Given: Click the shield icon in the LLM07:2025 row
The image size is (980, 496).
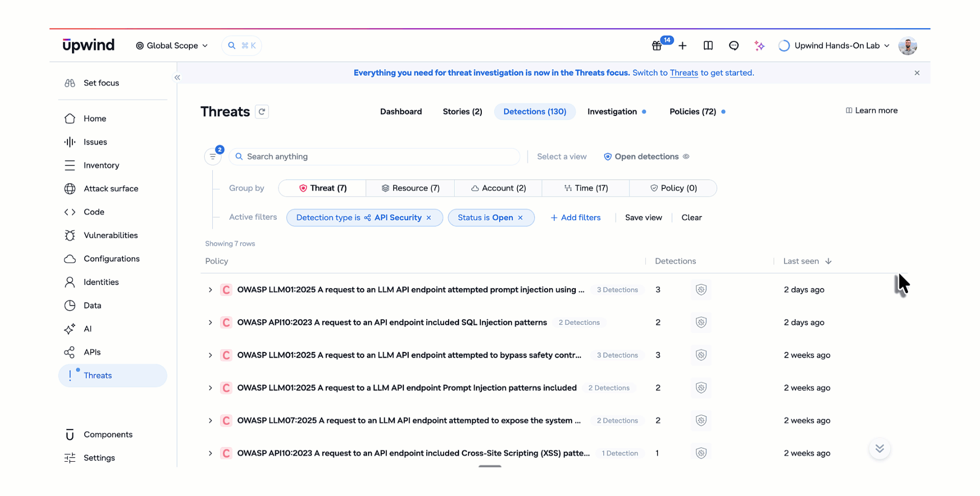Looking at the screenshot, I should 701,420.
